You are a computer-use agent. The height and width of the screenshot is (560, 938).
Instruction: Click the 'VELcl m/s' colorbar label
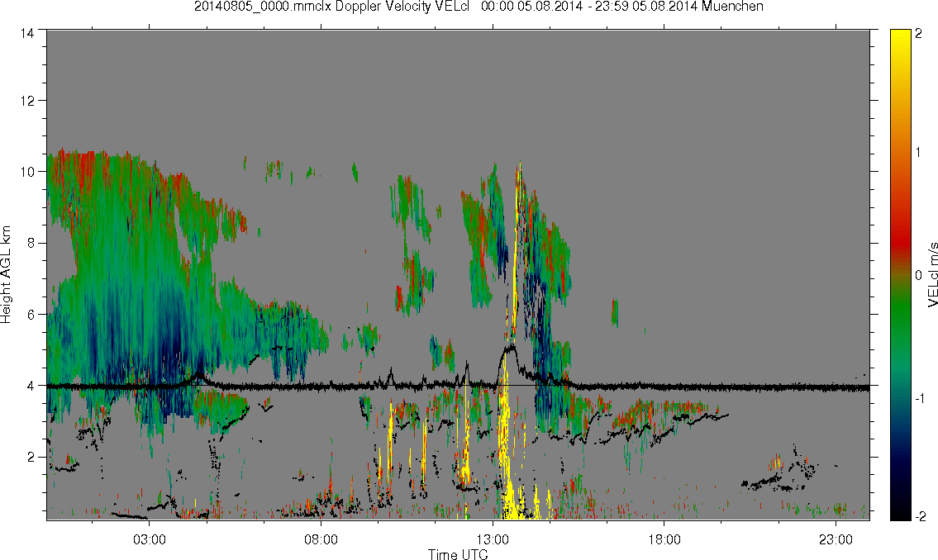click(932, 275)
